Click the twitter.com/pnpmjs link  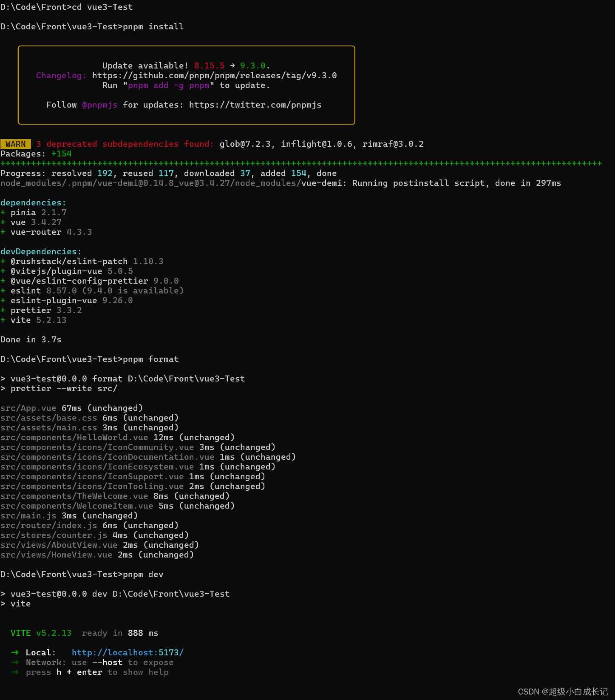point(255,105)
